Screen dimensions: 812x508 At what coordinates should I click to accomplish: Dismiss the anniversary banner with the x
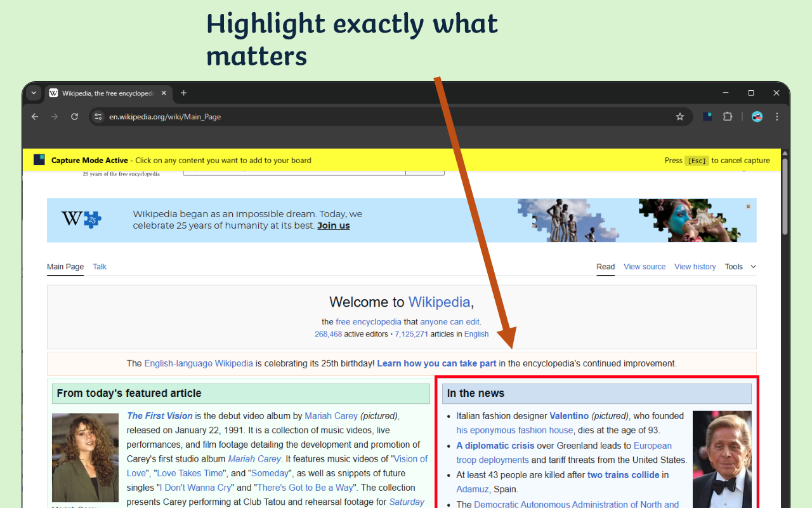click(748, 206)
